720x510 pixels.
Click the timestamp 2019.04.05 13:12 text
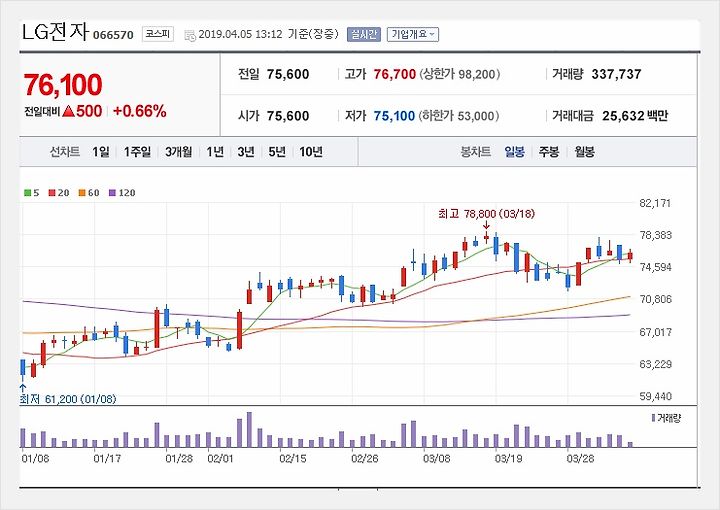[x=240, y=35]
